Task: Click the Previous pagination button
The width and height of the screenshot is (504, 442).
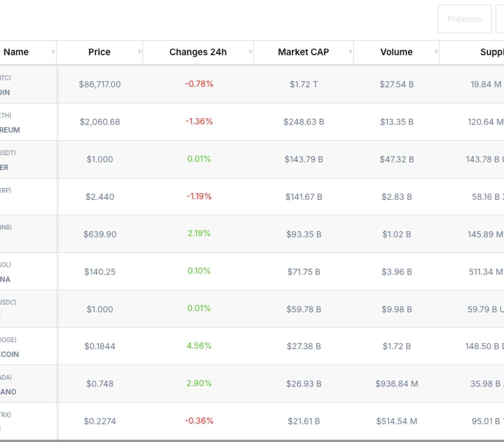Action: [464, 19]
